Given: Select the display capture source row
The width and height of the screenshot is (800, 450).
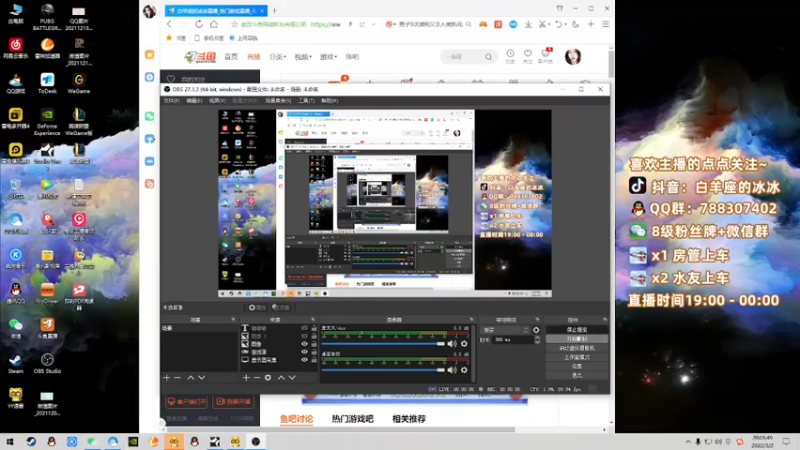Looking at the screenshot, I should pos(278,360).
